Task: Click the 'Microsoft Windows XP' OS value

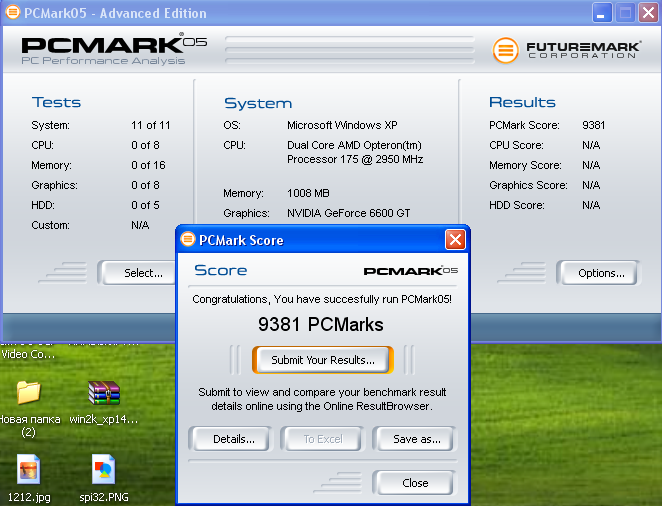Action: click(x=342, y=125)
